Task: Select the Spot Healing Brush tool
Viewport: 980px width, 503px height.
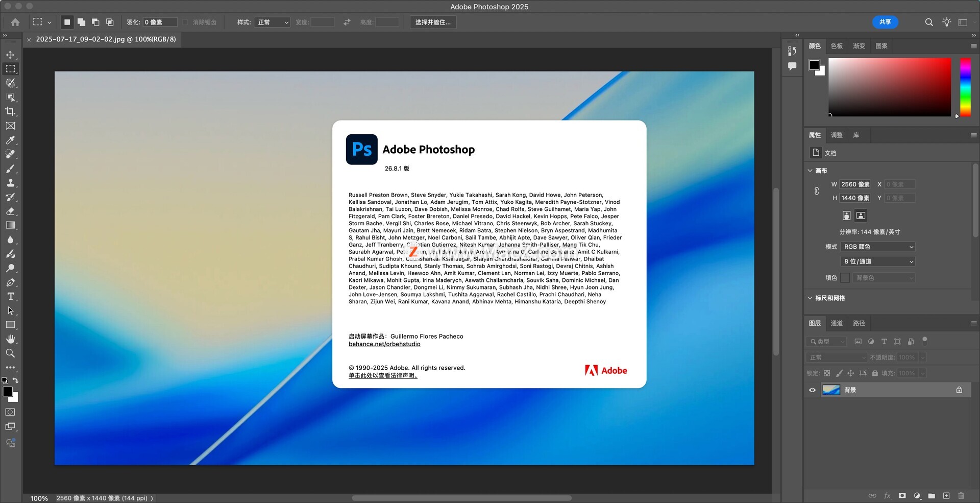Action: pos(10,154)
